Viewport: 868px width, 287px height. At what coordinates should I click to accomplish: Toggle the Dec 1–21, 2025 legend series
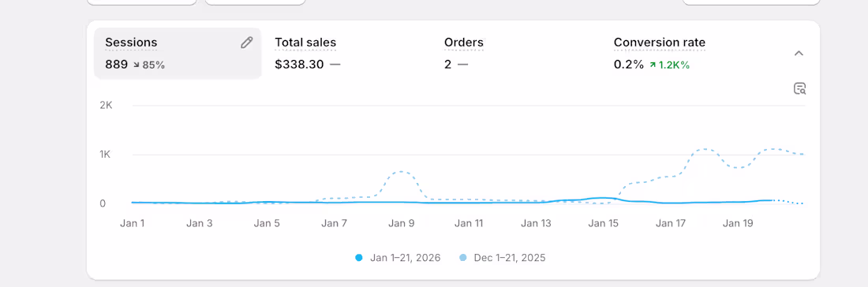pyautogui.click(x=502, y=258)
